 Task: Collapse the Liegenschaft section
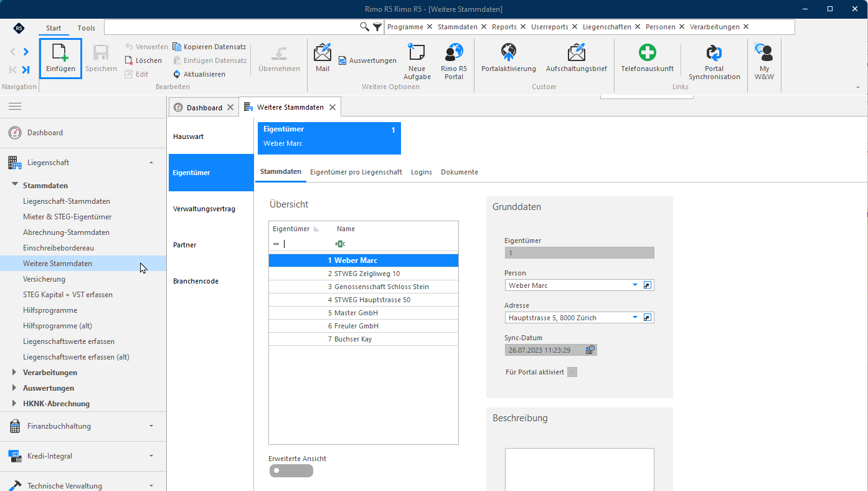tap(151, 163)
